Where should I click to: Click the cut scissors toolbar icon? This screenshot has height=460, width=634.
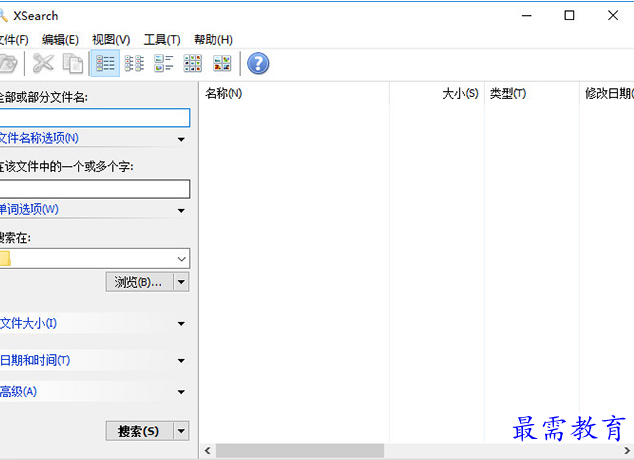pyautogui.click(x=43, y=63)
